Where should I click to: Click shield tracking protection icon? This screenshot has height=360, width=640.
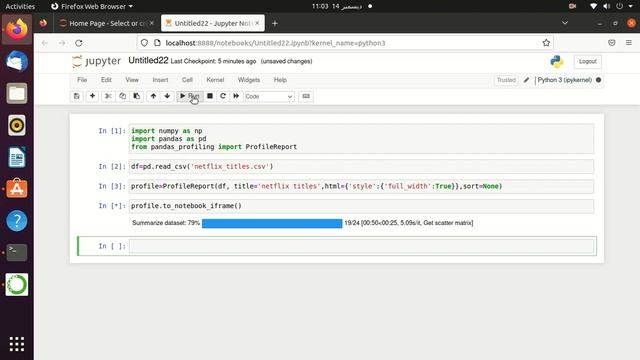click(x=144, y=43)
